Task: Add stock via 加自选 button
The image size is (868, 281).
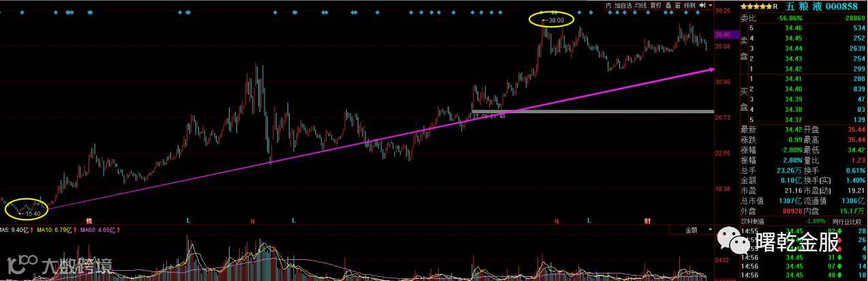Action: coord(623,5)
